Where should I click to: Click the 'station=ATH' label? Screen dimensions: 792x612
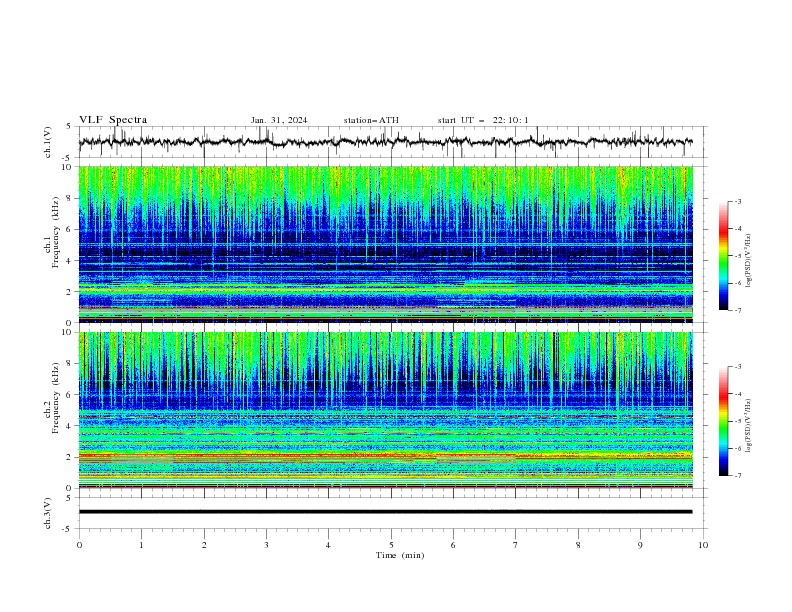coord(371,120)
